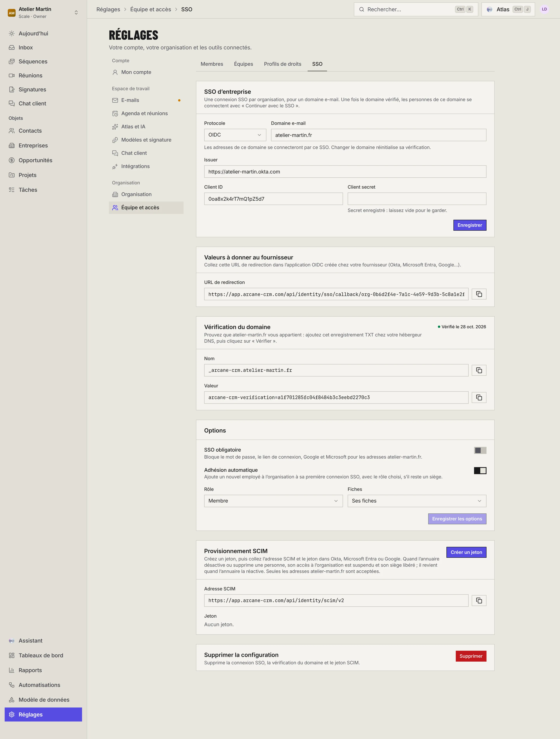Open Réunions in the sidebar

(43, 75)
